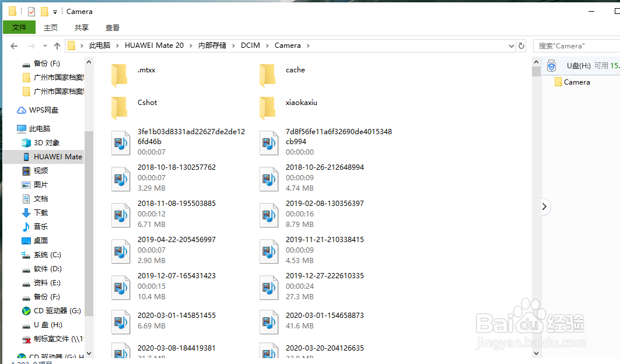Go back with the back arrow
620x364 pixels.
pos(14,46)
